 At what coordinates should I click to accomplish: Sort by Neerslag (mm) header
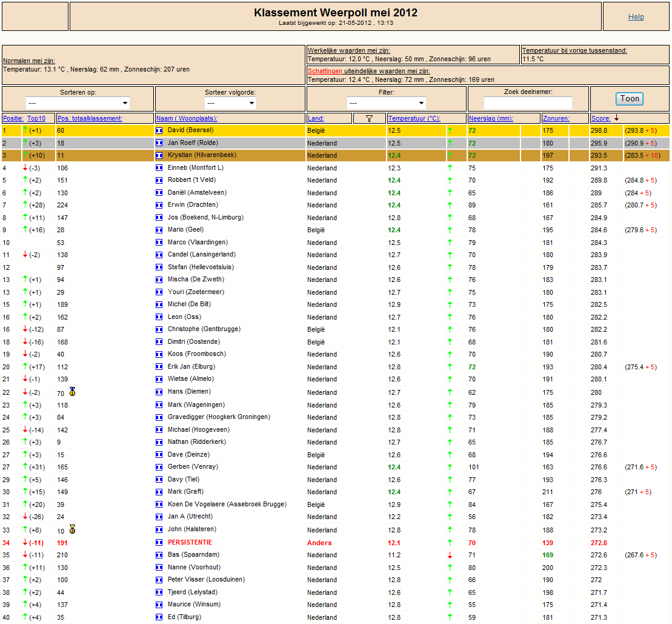click(491, 118)
